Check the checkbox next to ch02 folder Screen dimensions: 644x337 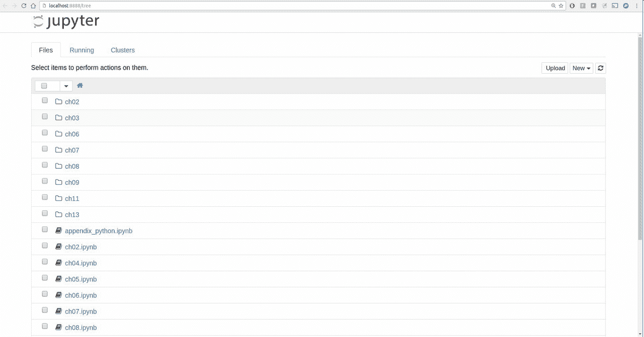point(44,100)
